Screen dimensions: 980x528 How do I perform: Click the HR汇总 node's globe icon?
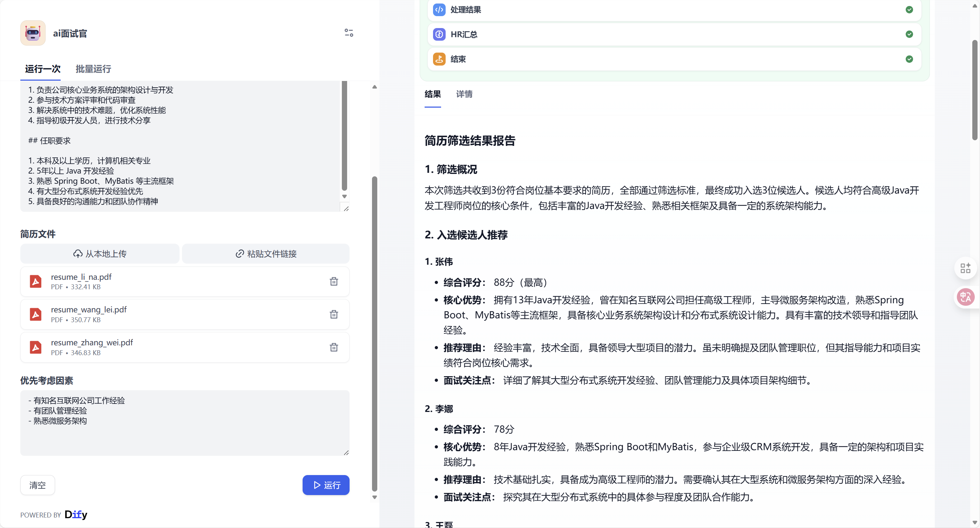pos(439,34)
